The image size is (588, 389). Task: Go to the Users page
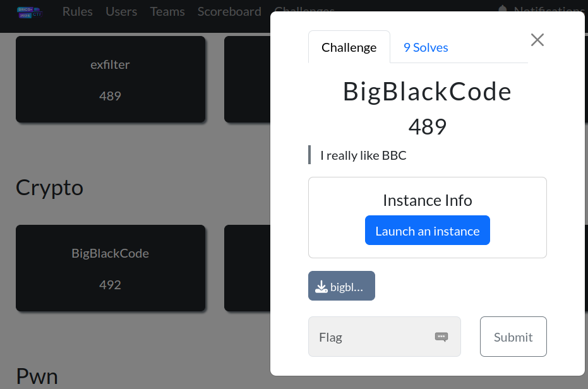(x=121, y=11)
